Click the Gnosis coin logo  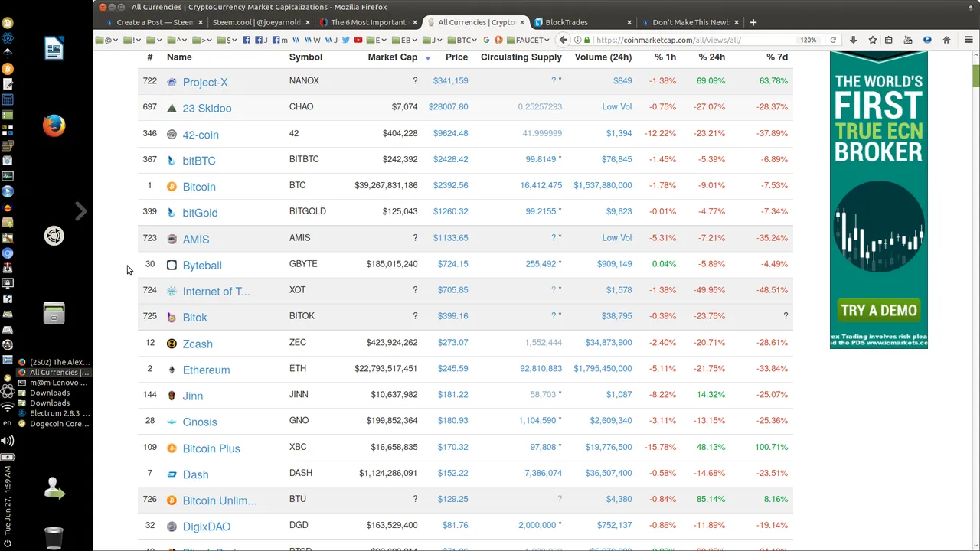pyautogui.click(x=171, y=422)
